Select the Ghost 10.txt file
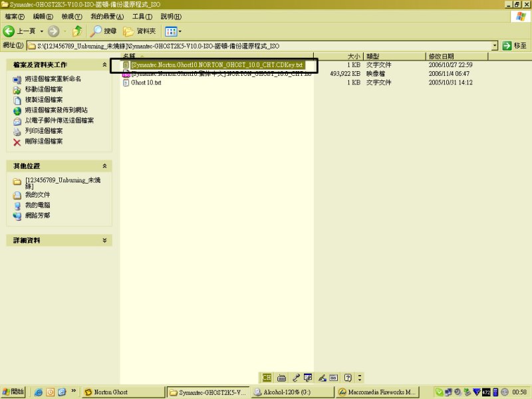 pyautogui.click(x=146, y=82)
